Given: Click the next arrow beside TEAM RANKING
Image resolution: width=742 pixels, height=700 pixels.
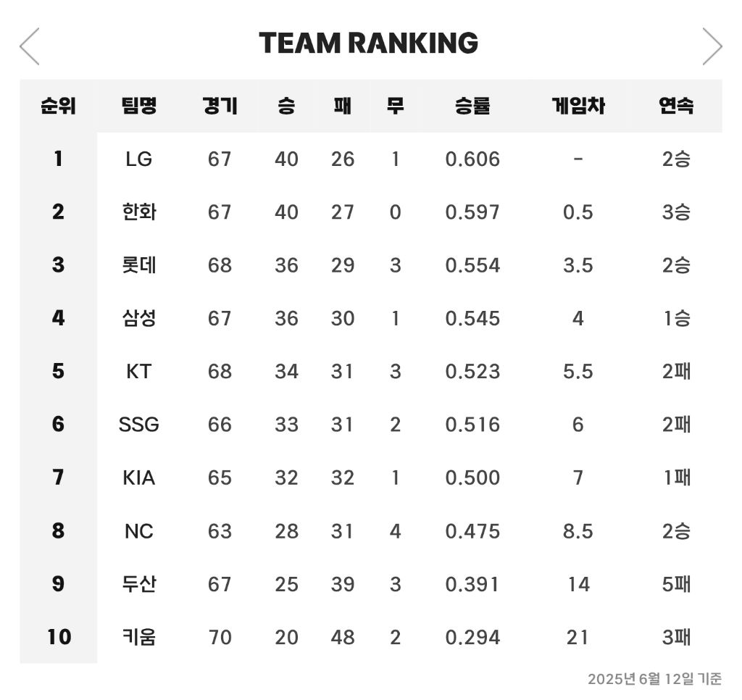Looking at the screenshot, I should 712,46.
